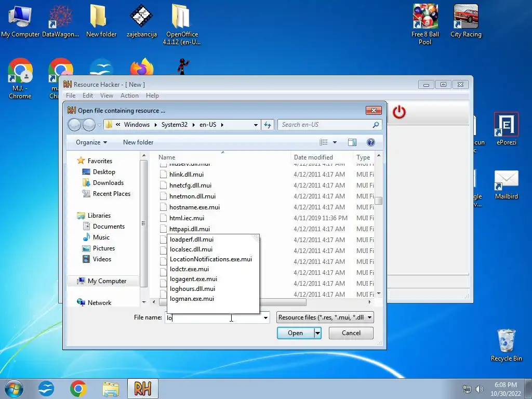Click the volume speaker tray icon
The image size is (532, 399).
click(480, 389)
